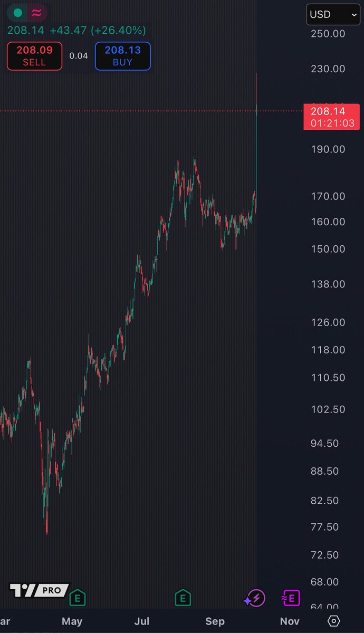The height and width of the screenshot is (633, 364).
Task: Click the +43.47 (+26.40%) price change text
Action: click(x=98, y=30)
